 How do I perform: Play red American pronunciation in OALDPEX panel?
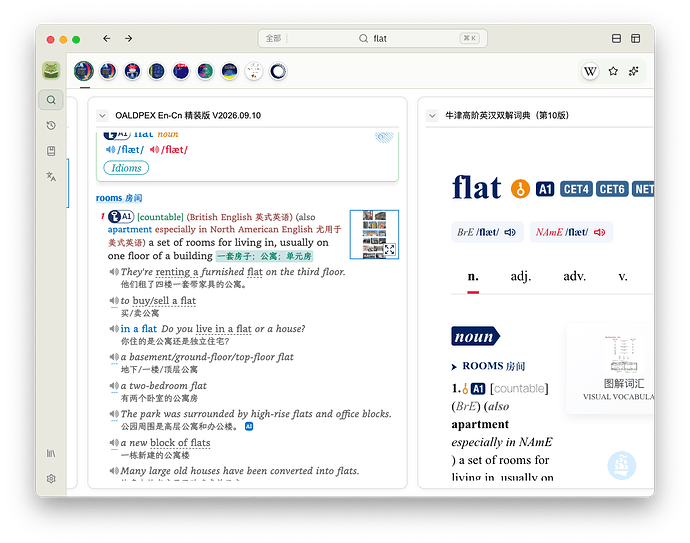coord(154,150)
